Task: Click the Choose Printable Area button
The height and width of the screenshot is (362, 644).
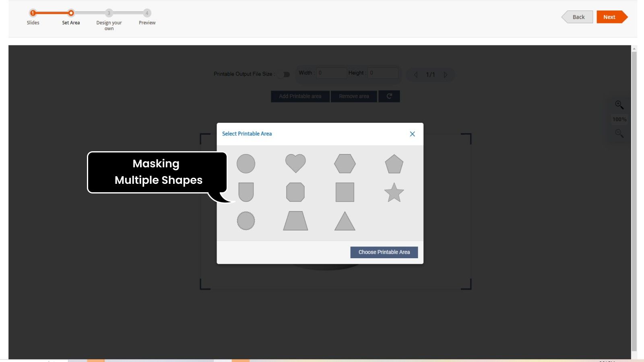Action: coord(384,252)
